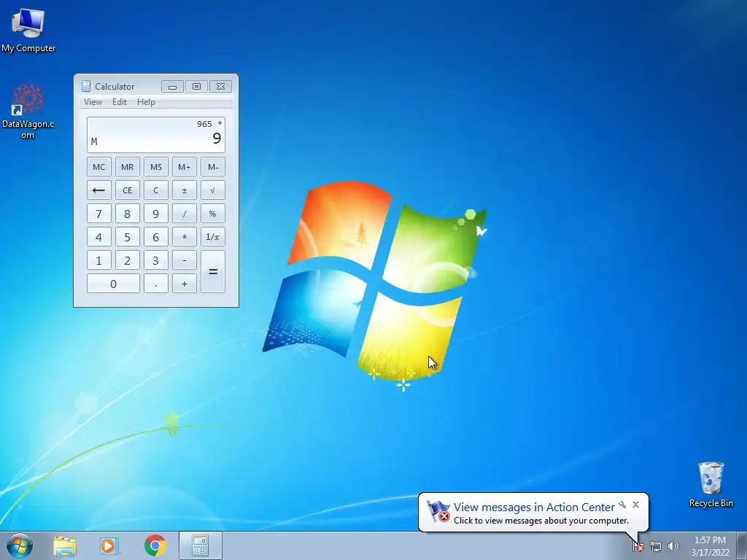Close the Calculator window

click(220, 86)
